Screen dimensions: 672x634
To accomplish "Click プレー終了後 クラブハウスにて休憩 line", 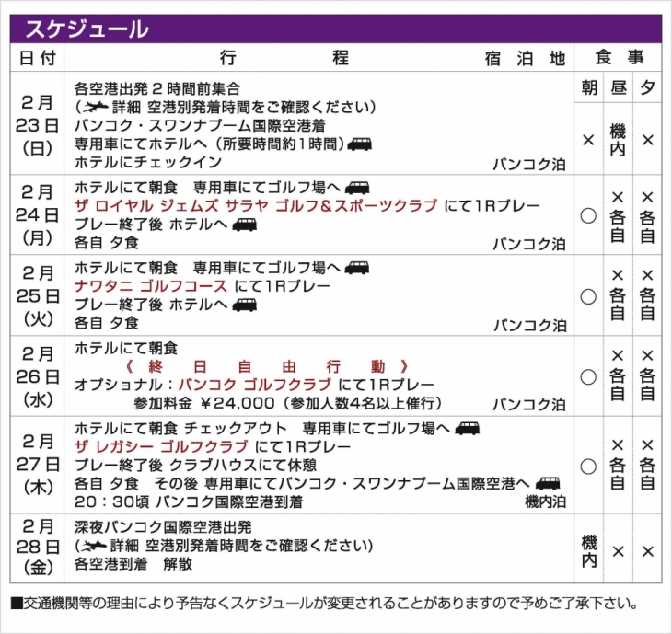I will pyautogui.click(x=195, y=465).
